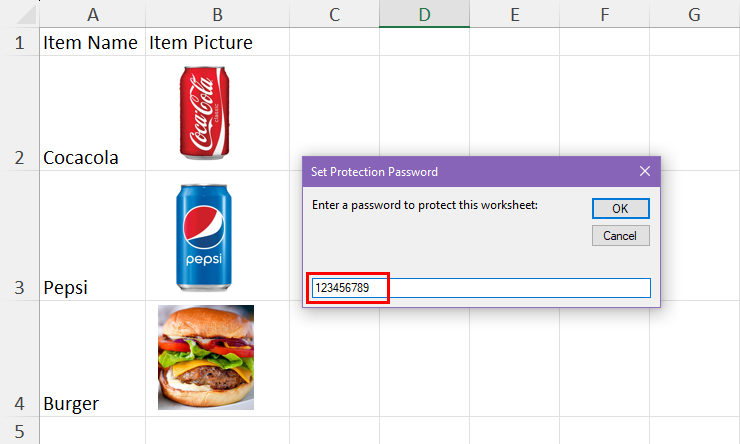Select column D header
This screenshot has height=444, width=740.
pos(424,14)
